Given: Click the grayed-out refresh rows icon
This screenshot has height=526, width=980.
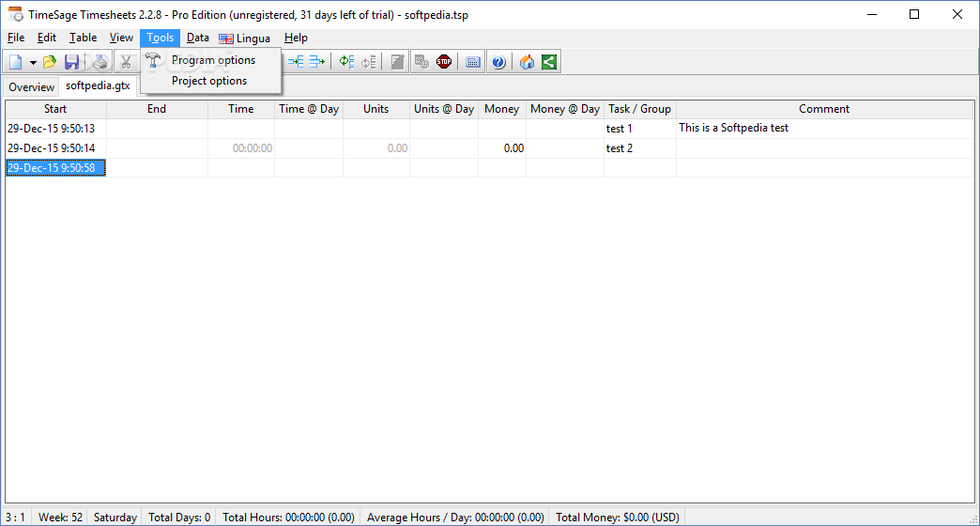Looking at the screenshot, I should 369,62.
